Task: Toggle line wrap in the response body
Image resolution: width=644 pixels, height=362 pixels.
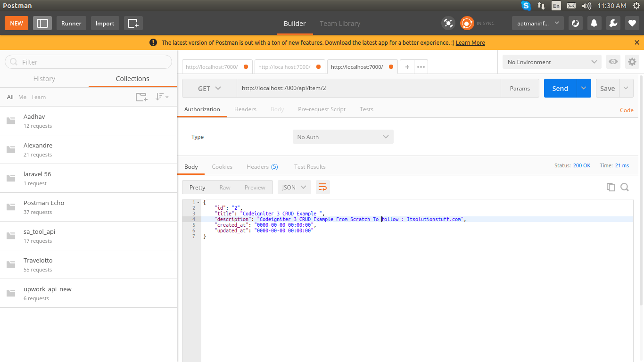Action: click(322, 187)
